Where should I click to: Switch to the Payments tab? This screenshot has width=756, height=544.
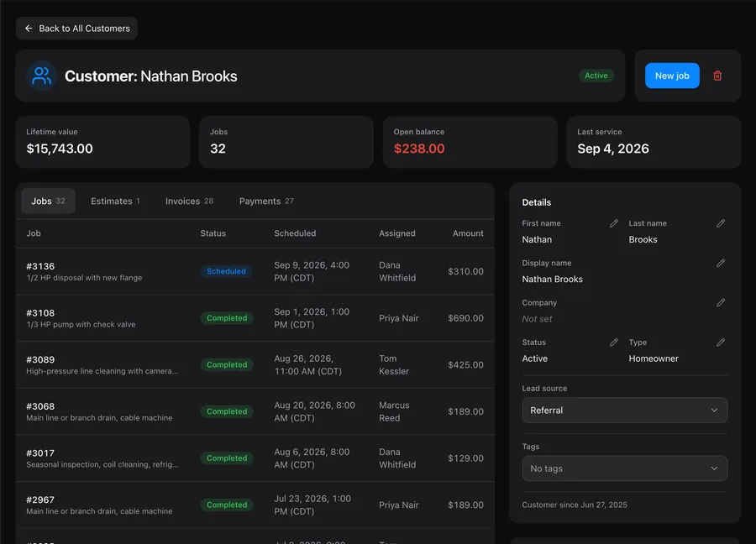click(x=266, y=201)
